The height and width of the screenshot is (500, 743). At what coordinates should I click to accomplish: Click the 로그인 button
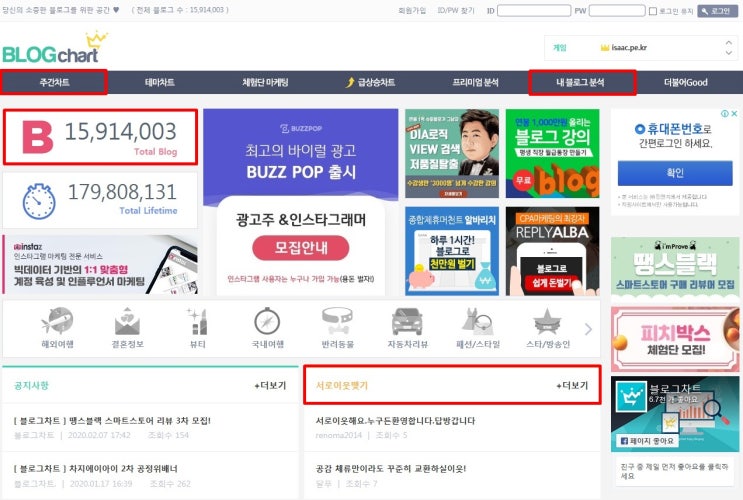[x=717, y=11]
